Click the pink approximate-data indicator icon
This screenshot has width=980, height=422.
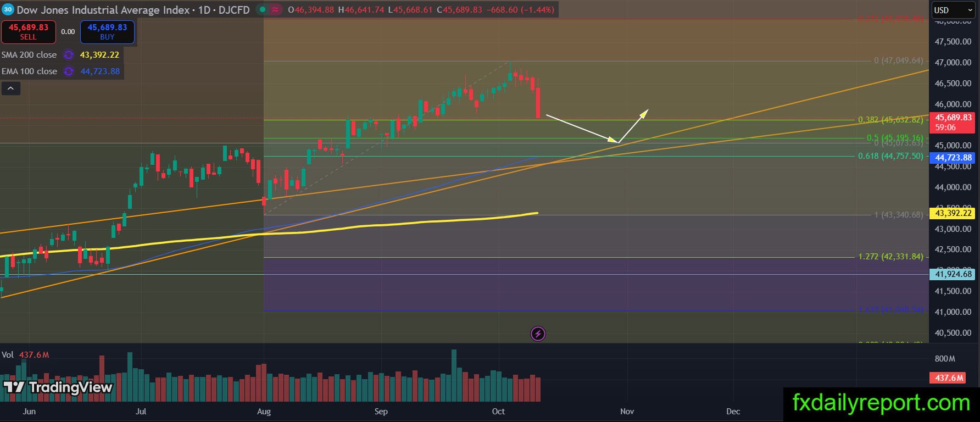275,10
